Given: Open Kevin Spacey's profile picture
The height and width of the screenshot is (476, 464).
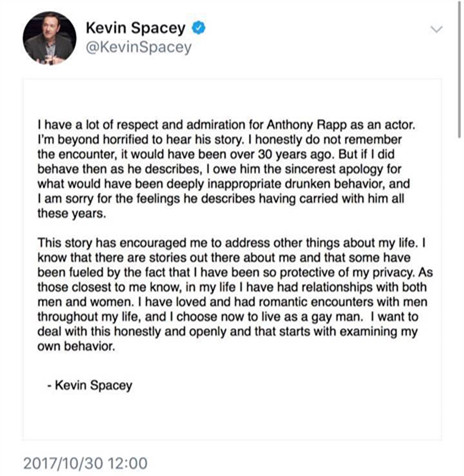Looking at the screenshot, I should click(x=49, y=38).
